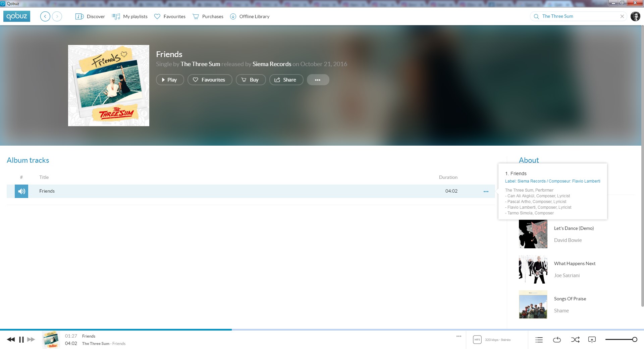Click the Qobuz logo home icon
Viewport: 644px width, 349px height.
pyautogui.click(x=17, y=16)
